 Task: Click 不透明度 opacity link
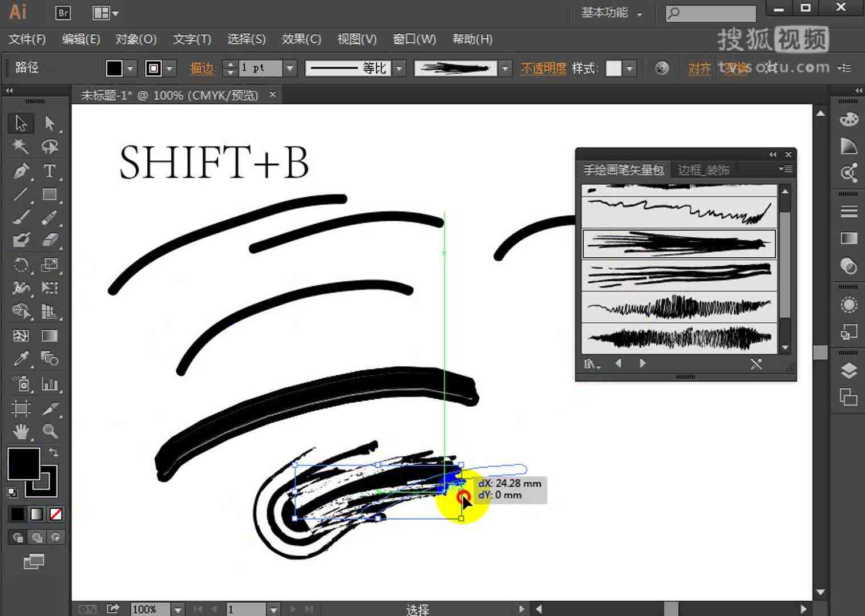543,68
